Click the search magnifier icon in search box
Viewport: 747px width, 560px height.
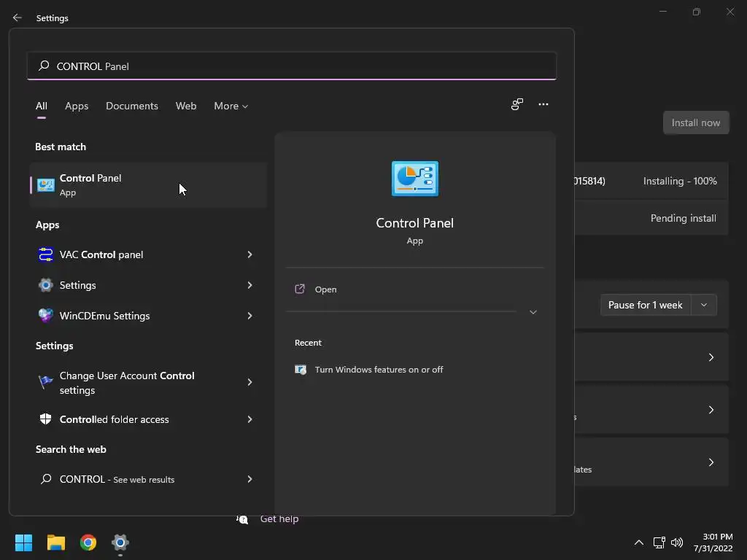coord(44,66)
